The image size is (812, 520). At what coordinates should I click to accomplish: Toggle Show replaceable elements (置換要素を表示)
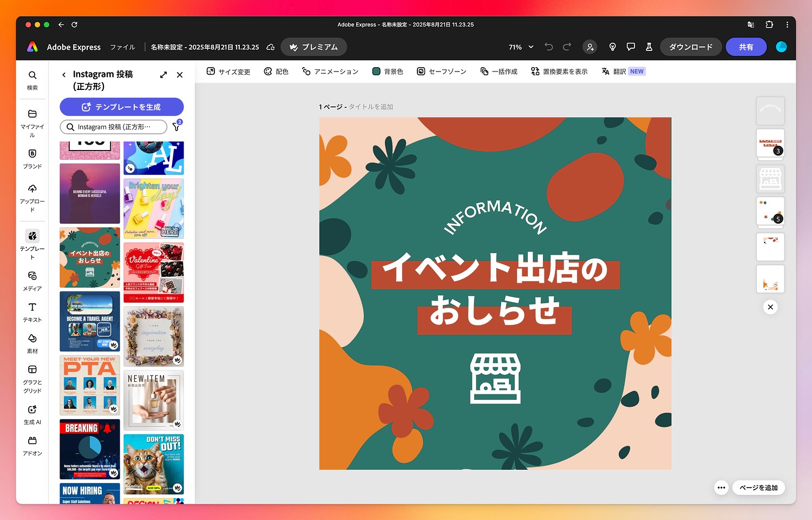pyautogui.click(x=559, y=71)
